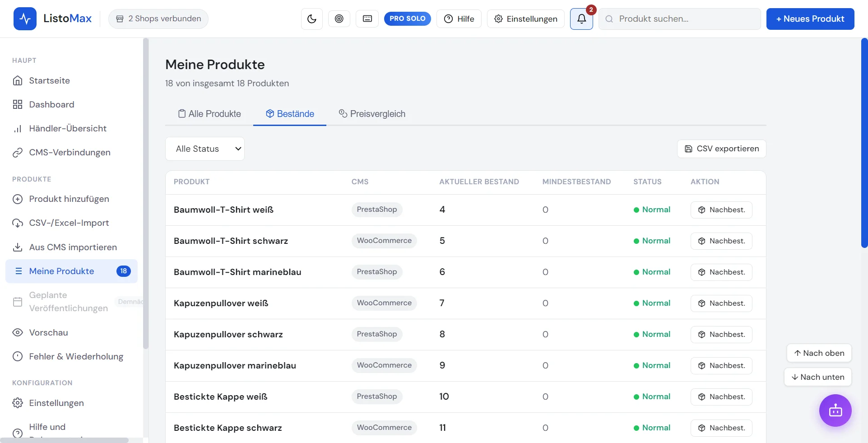Viewport: 868px width, 443px height.
Task: Click Nachbest. for Baumwoll-T-Shirt weiß
Action: [721, 210]
